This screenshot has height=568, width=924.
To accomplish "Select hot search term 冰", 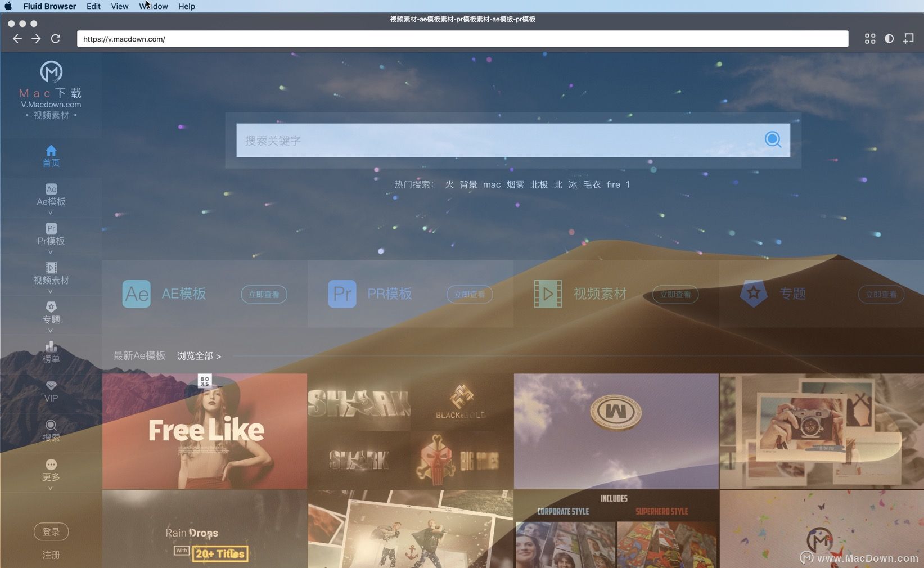I will click(x=573, y=184).
